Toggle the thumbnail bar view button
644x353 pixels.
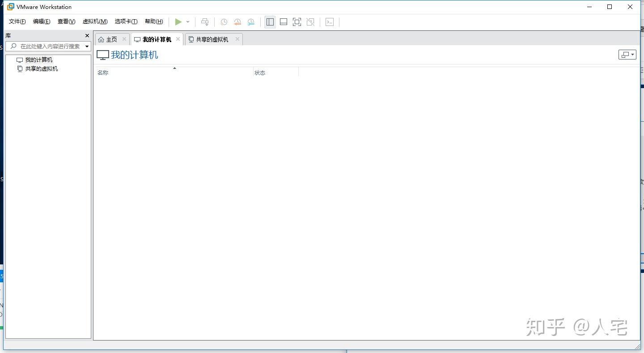[x=284, y=22]
